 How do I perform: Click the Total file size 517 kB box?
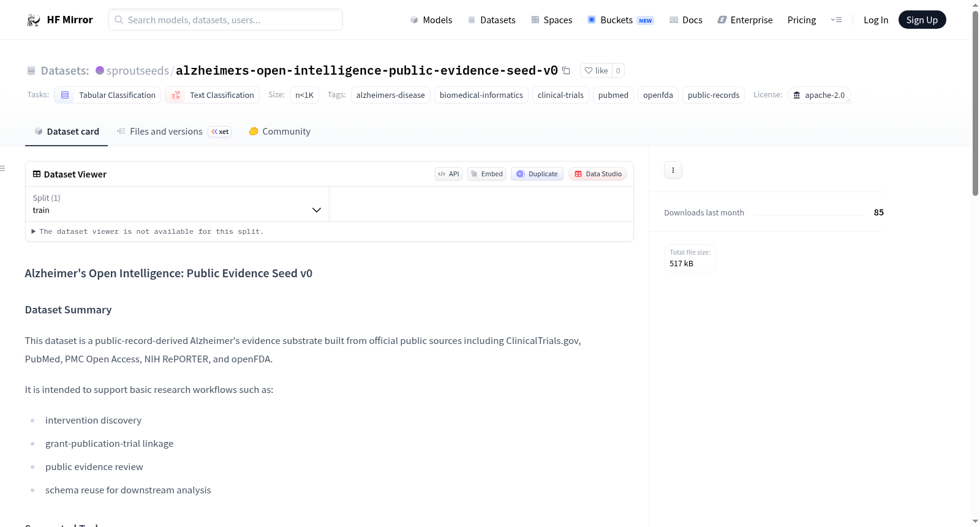[690, 258]
